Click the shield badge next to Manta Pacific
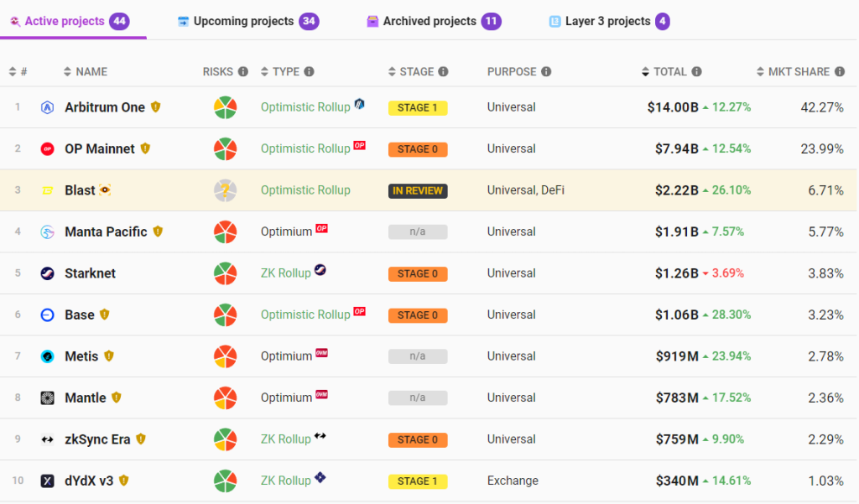859x504 pixels. pyautogui.click(x=158, y=231)
